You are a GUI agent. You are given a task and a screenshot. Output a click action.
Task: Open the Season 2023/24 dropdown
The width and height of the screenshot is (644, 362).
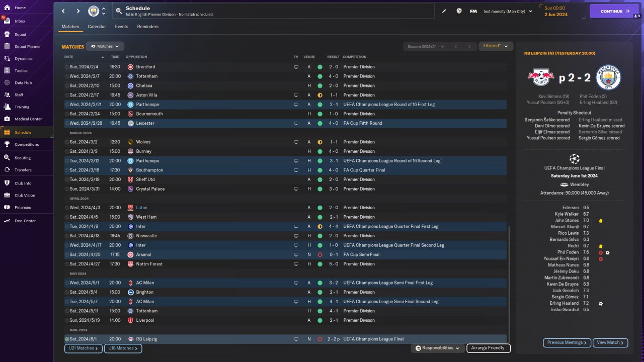click(426, 47)
